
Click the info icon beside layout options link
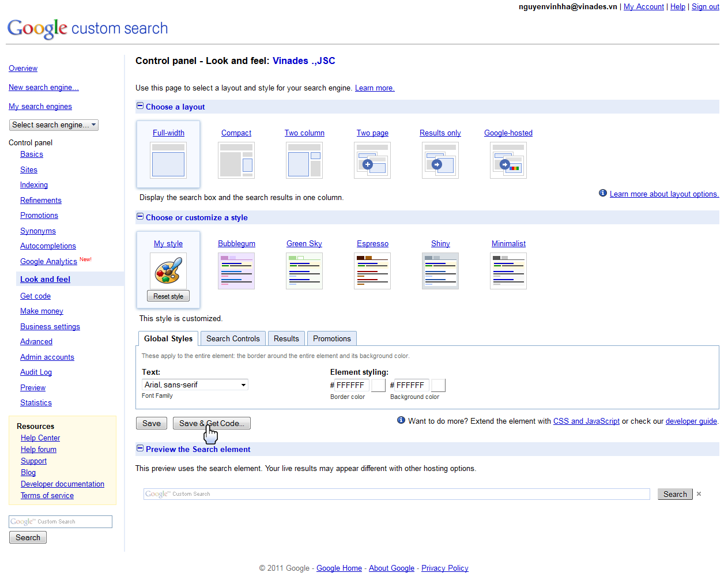[603, 193]
